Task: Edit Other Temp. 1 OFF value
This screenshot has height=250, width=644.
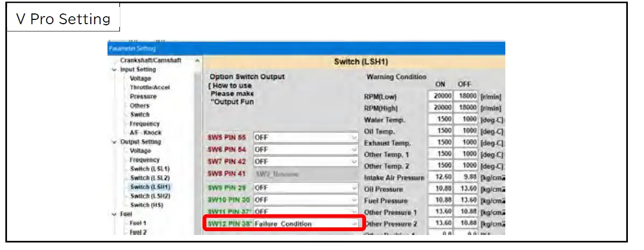Action: click(x=467, y=154)
